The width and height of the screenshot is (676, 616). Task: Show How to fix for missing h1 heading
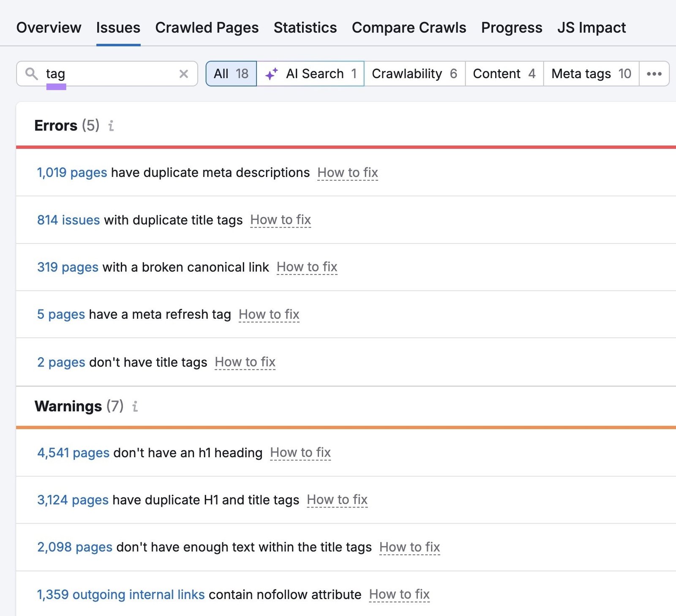(x=300, y=453)
